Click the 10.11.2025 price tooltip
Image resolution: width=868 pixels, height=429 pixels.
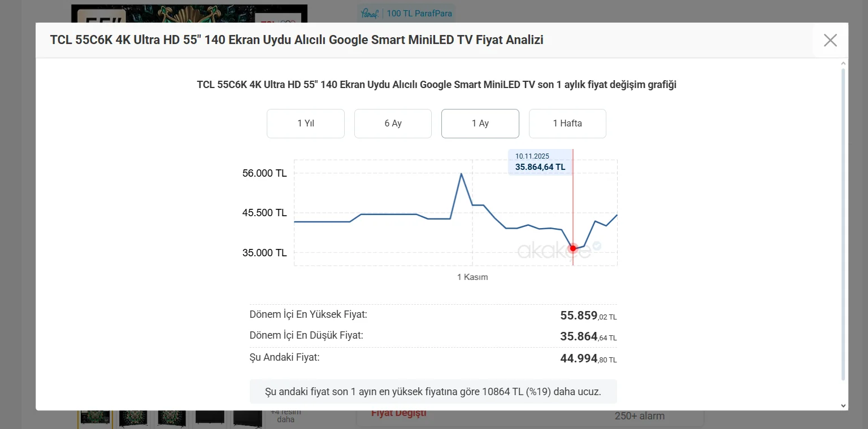540,162
